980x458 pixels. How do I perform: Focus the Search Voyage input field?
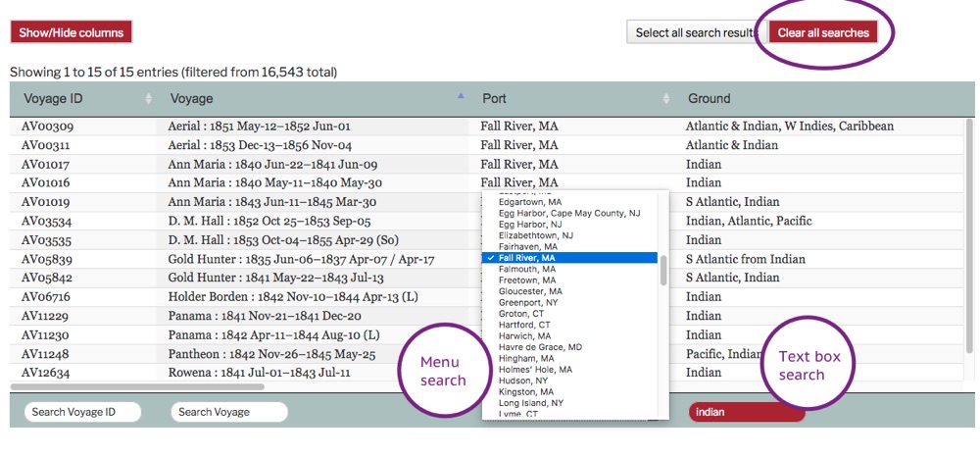pyautogui.click(x=229, y=412)
